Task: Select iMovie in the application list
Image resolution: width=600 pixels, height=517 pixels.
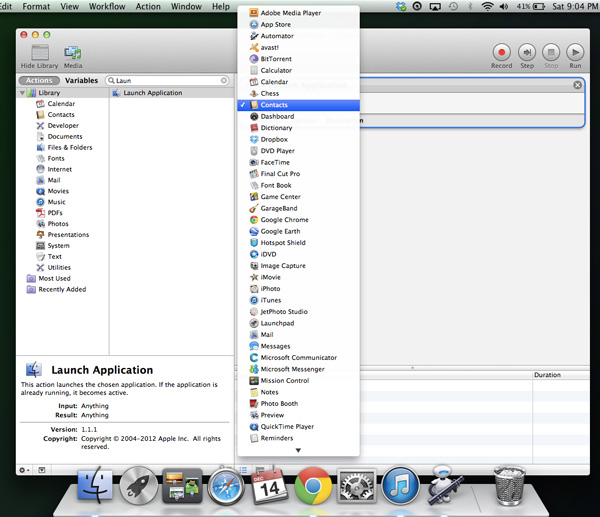Action: pyautogui.click(x=298, y=277)
